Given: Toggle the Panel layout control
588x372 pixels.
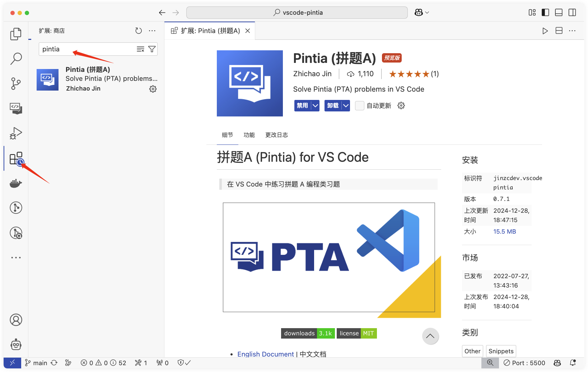Looking at the screenshot, I should coord(558,12).
